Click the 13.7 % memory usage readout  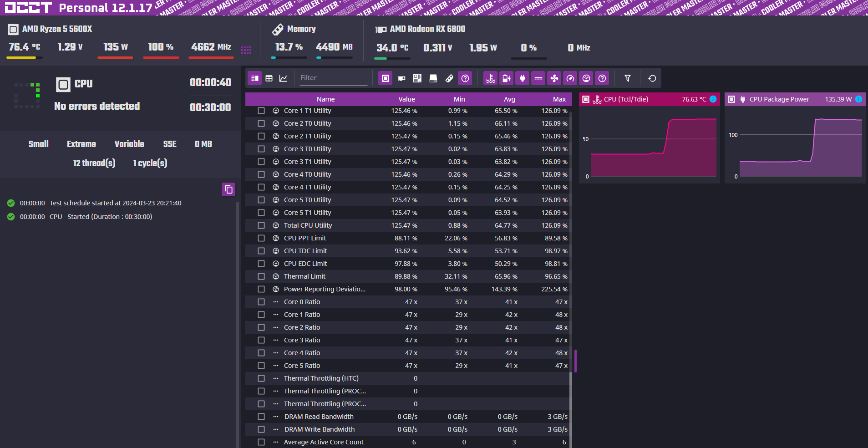coord(289,47)
